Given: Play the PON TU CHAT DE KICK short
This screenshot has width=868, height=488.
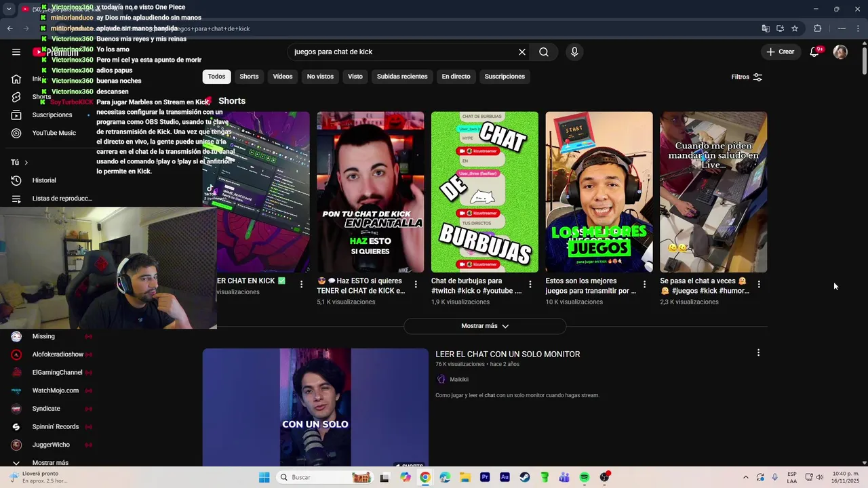Looking at the screenshot, I should (x=370, y=192).
